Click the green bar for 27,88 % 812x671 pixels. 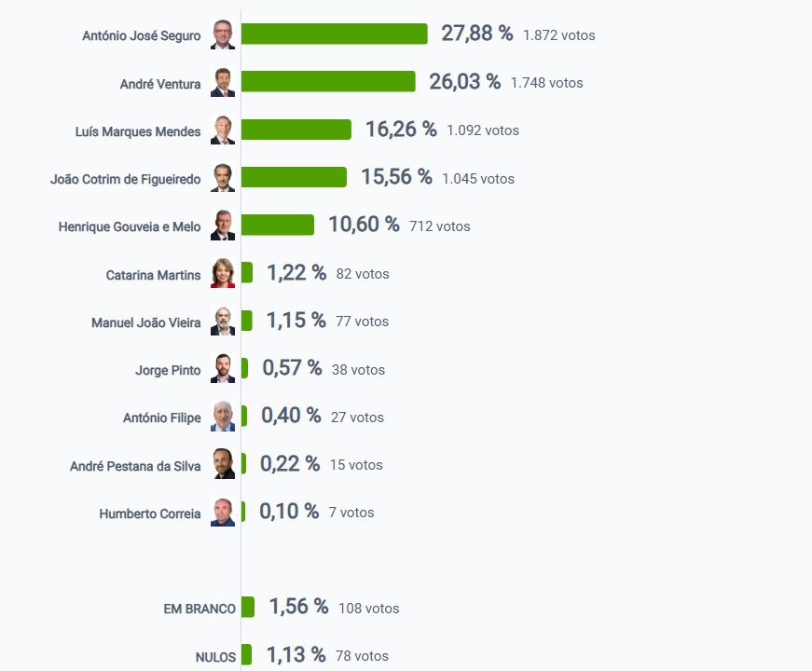(x=334, y=34)
